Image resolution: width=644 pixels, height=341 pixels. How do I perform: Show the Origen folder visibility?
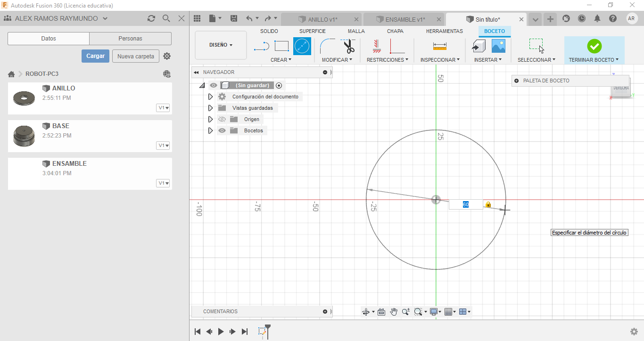point(222,119)
